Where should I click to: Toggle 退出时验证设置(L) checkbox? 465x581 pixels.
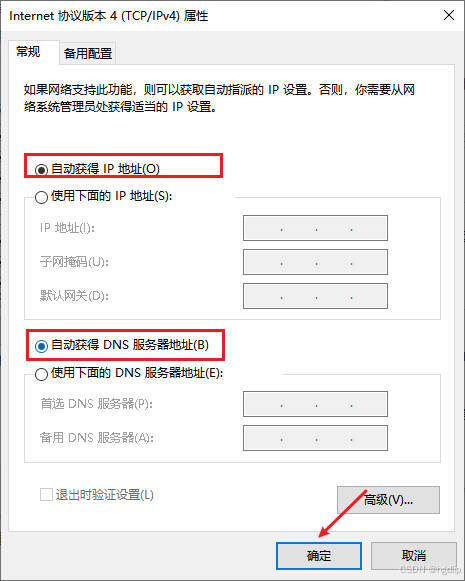[46, 494]
